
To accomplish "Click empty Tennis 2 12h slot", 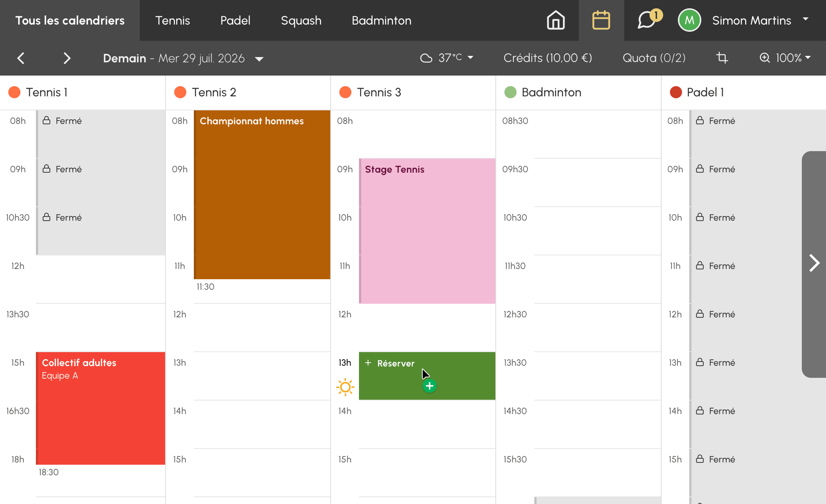I will 262,328.
